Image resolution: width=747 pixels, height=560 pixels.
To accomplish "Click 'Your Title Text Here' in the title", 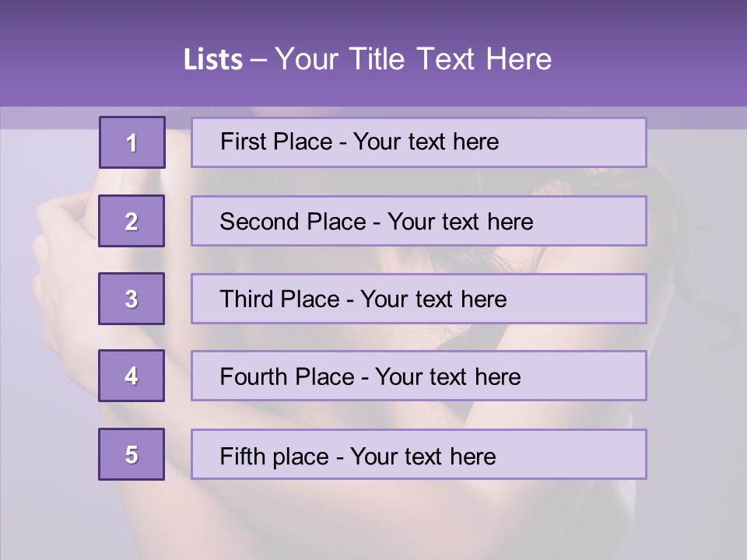I will pyautogui.click(x=413, y=59).
